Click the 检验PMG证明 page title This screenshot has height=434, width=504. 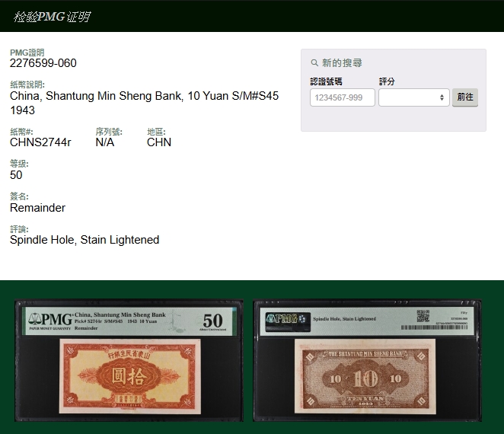pyautogui.click(x=51, y=16)
